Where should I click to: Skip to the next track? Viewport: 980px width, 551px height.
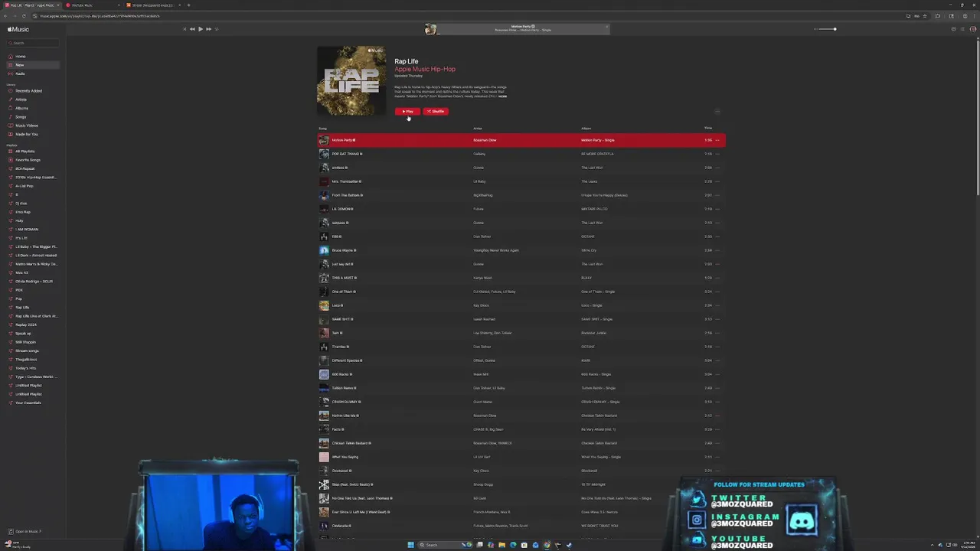click(x=208, y=29)
